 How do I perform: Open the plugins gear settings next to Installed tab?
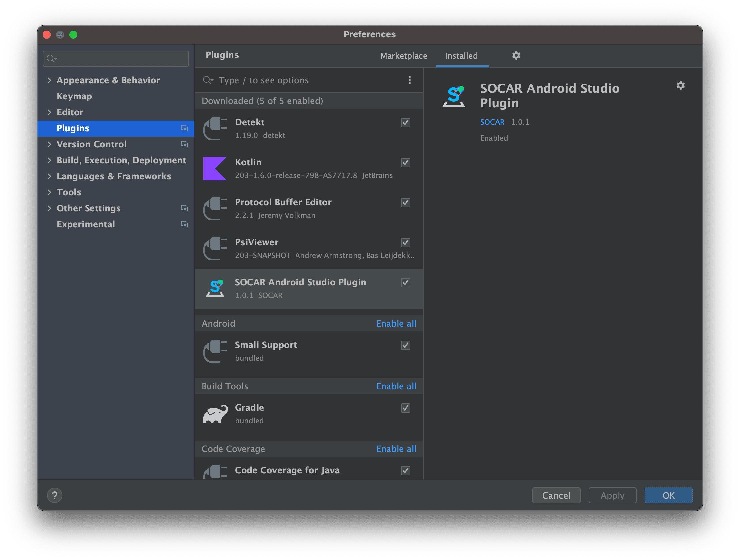[516, 55]
